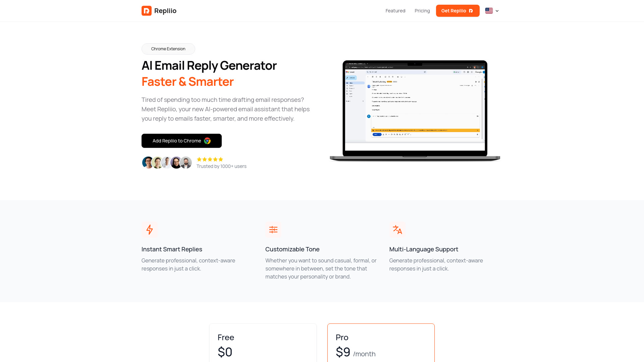This screenshot has width=644, height=362.
Task: Click the lightning bolt Instant Smart Replies icon
Action: click(150, 229)
